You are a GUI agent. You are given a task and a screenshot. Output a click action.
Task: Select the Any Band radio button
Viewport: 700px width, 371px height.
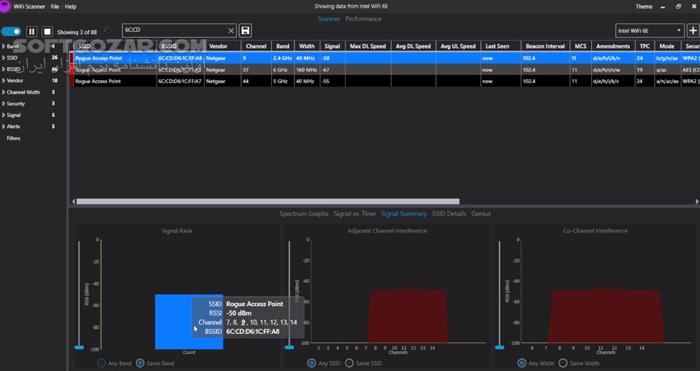tap(101, 363)
